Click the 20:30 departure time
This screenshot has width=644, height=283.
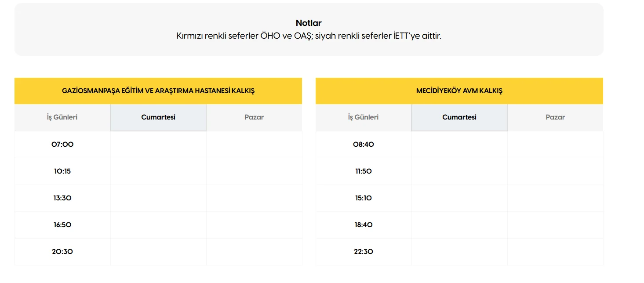62,251
